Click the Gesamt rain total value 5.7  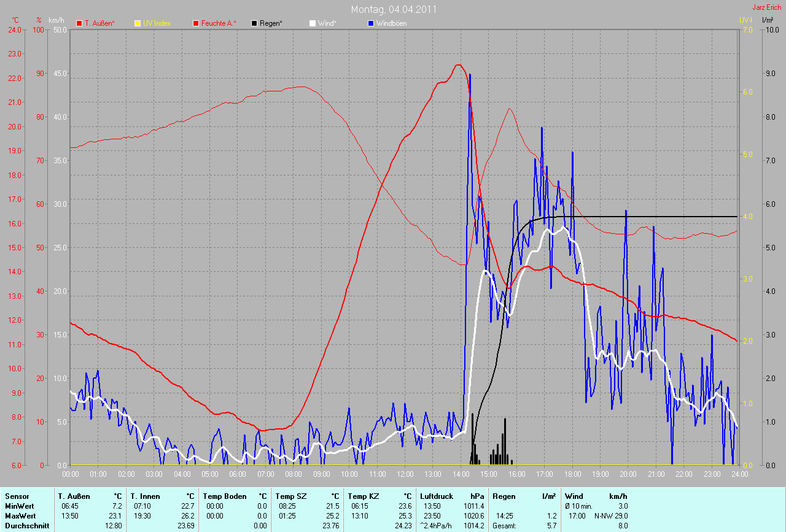(551, 525)
